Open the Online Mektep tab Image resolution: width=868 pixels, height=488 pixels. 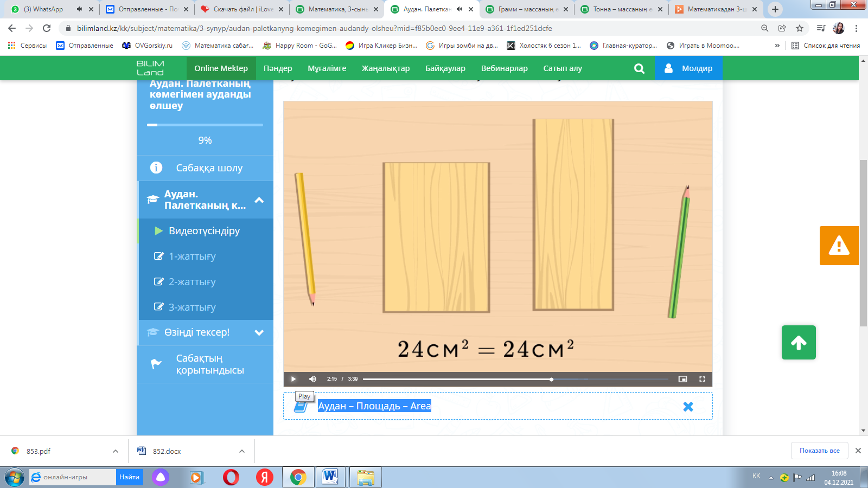(x=221, y=68)
